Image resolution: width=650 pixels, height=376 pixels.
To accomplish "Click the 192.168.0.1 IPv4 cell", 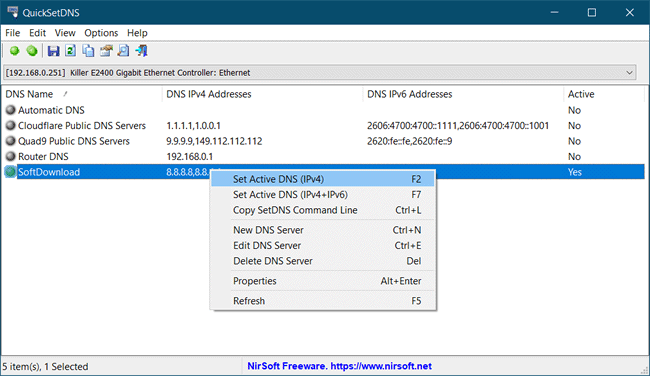I will click(189, 156).
